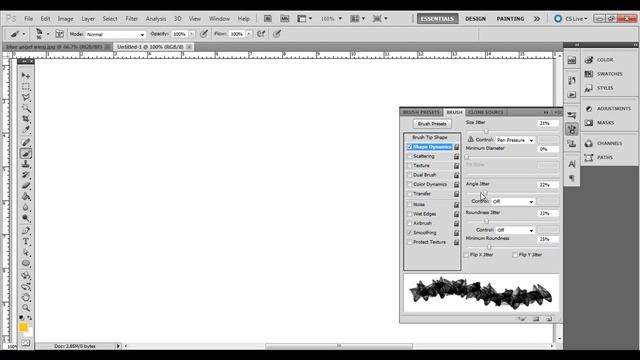Open the File menu
The width and height of the screenshot is (640, 360).
[x=29, y=19]
